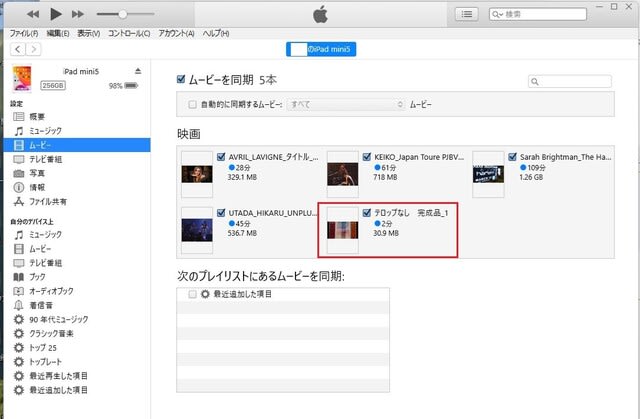The width and height of the screenshot is (640, 419).
Task: Open ミュージック under 設定
Action: 77,131
